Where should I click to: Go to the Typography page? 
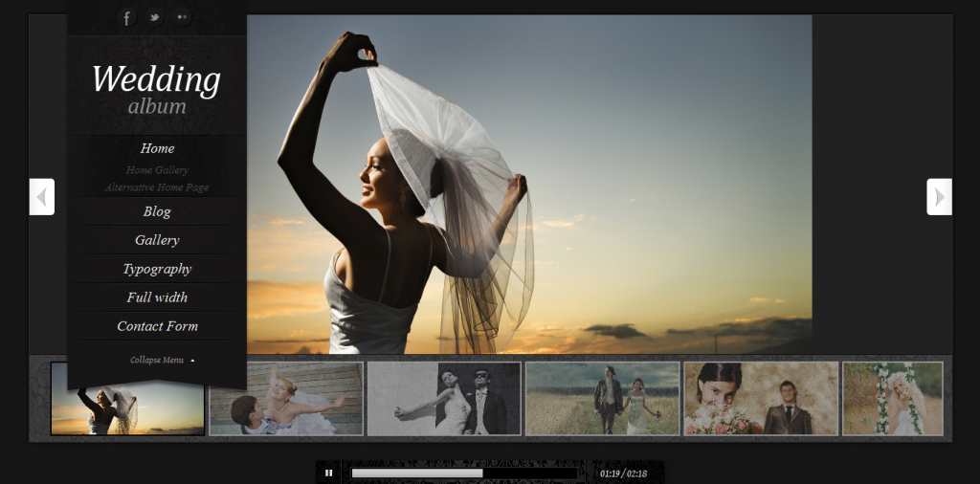click(x=157, y=269)
